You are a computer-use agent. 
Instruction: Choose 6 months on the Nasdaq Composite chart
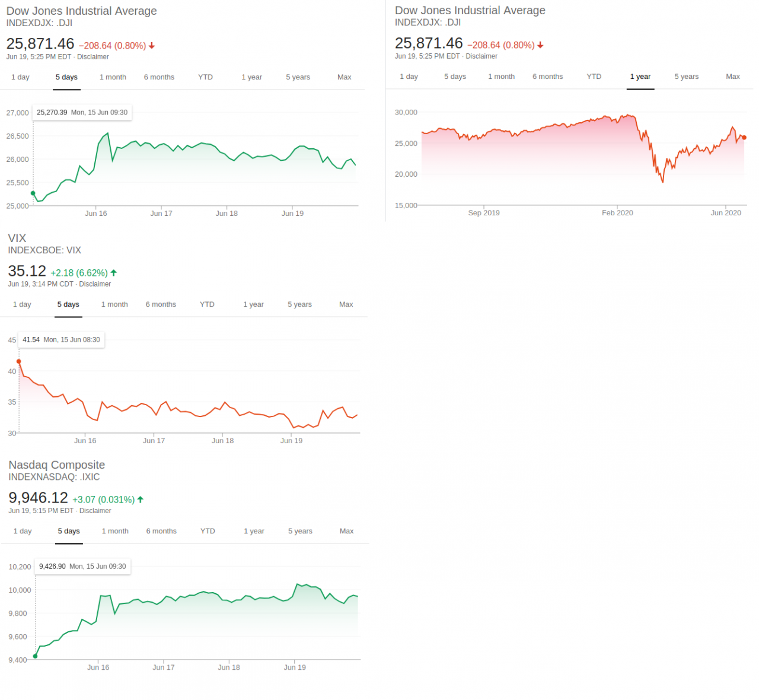tap(161, 531)
